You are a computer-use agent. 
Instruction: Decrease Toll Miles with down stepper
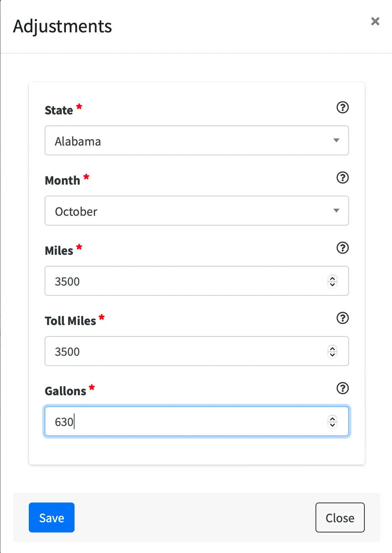point(332,355)
